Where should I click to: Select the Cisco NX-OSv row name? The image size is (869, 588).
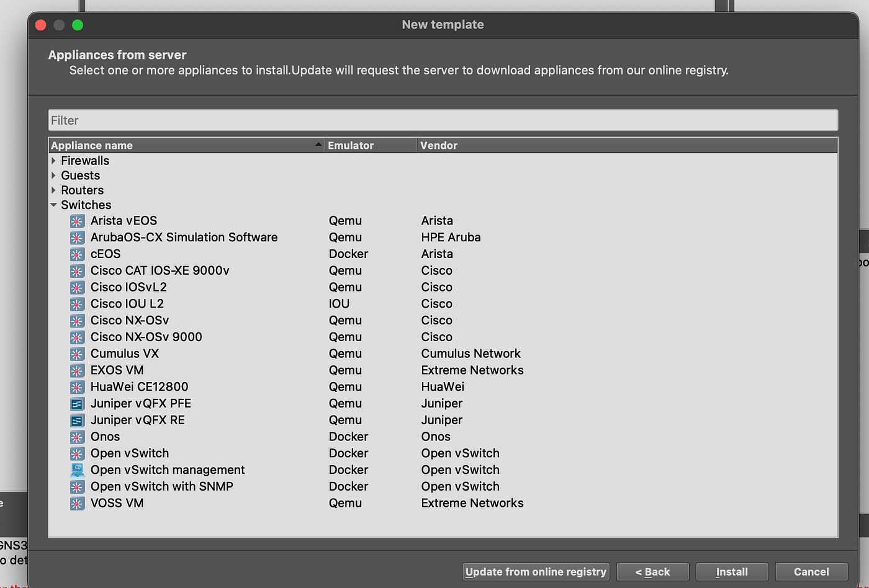click(130, 321)
